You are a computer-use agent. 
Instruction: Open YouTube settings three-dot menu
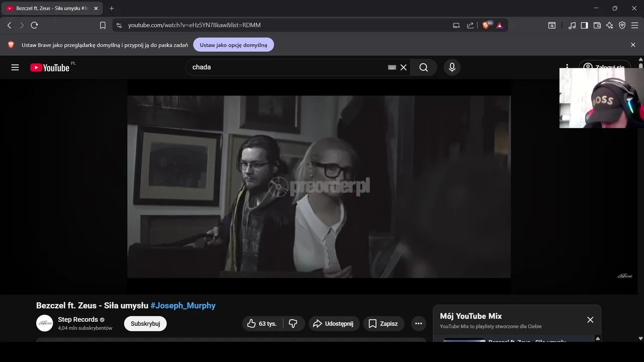pyautogui.click(x=567, y=67)
